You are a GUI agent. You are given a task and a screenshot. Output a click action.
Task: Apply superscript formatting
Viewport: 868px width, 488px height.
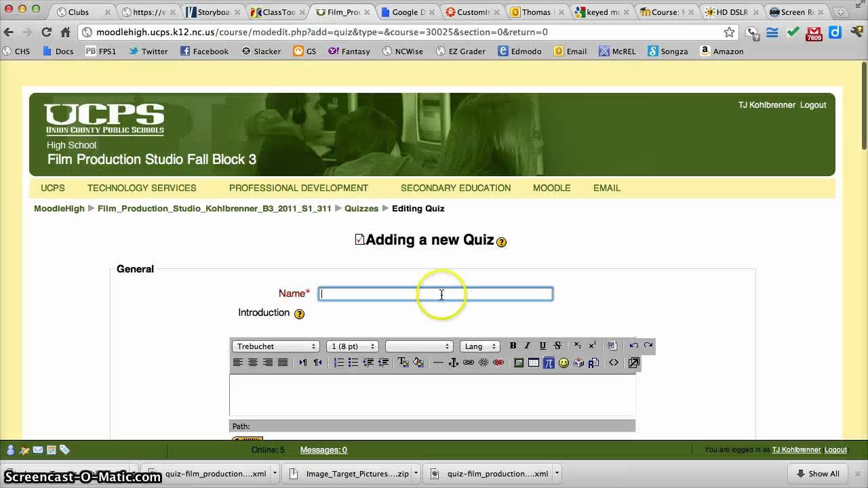coord(592,346)
